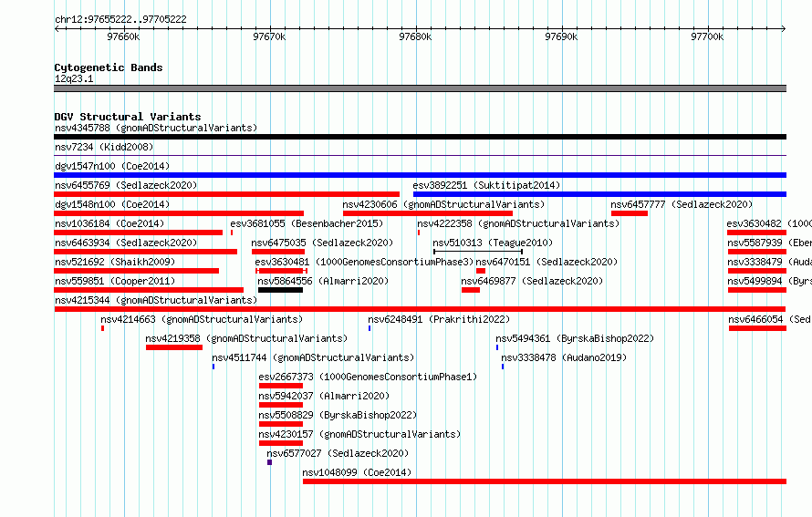Click red bar under nsv4230606
The image size is (812, 517).
(428, 213)
